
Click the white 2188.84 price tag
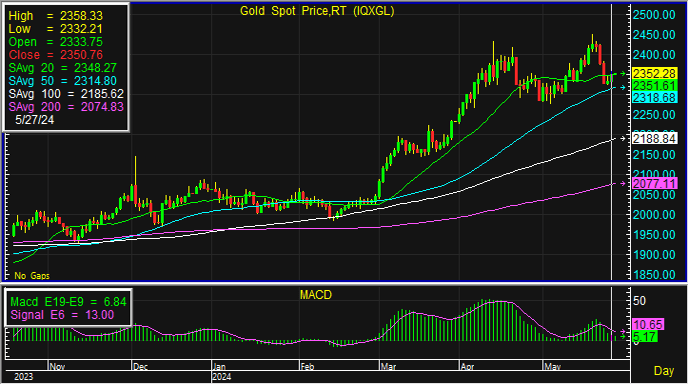654,139
